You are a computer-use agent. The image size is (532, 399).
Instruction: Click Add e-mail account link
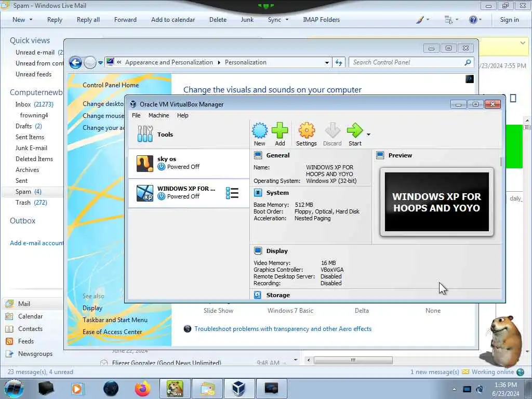coord(37,243)
